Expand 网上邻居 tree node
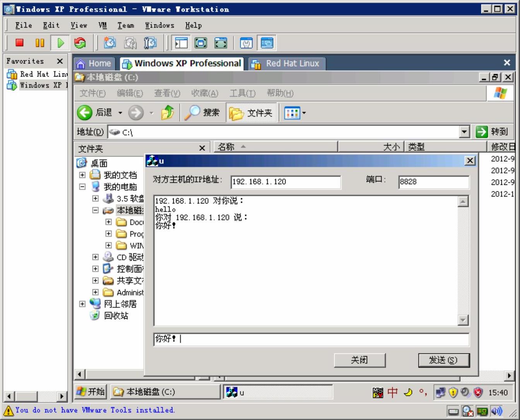Screen dimensions: 520x420 (82, 304)
